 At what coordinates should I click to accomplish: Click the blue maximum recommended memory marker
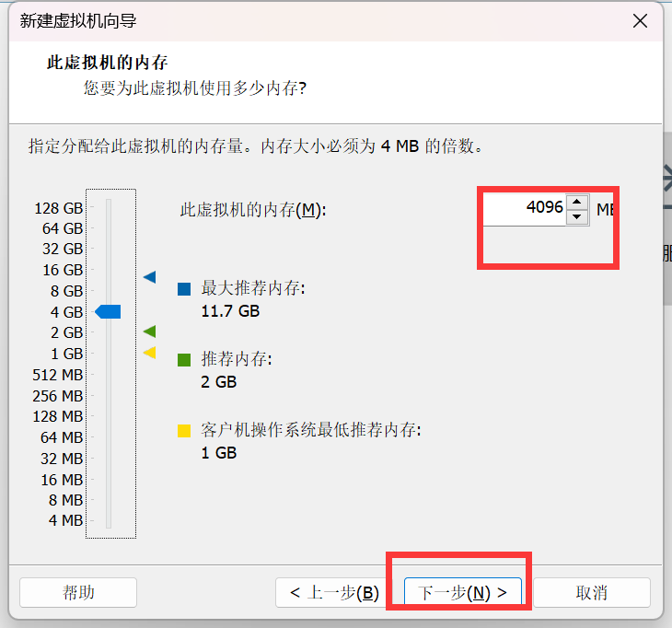(149, 277)
